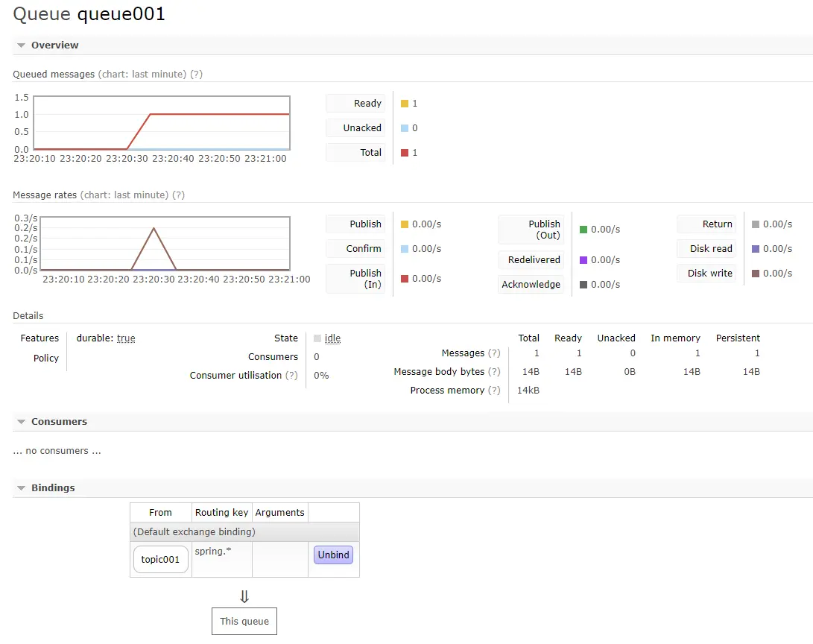The height and width of the screenshot is (644, 813).
Task: Click the '(Default exchange binding)' row
Action: (244, 532)
